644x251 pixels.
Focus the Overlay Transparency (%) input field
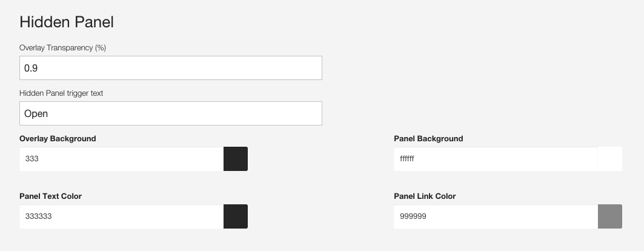pyautogui.click(x=171, y=68)
